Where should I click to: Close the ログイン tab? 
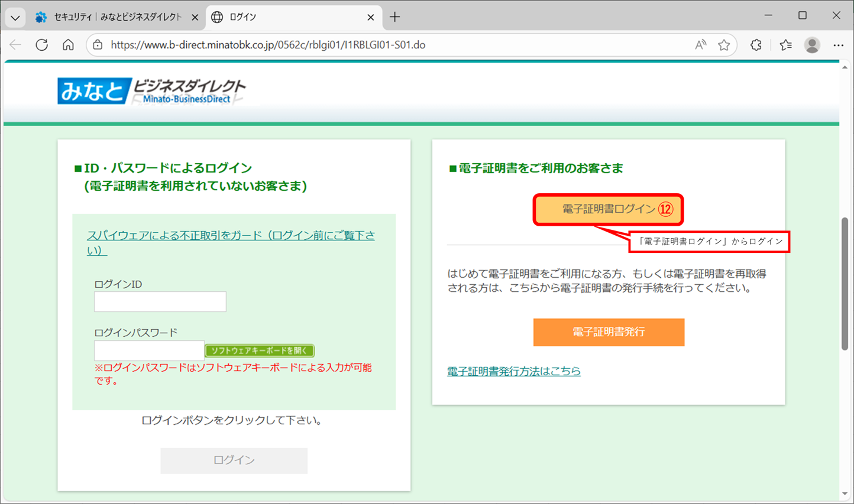(x=370, y=17)
